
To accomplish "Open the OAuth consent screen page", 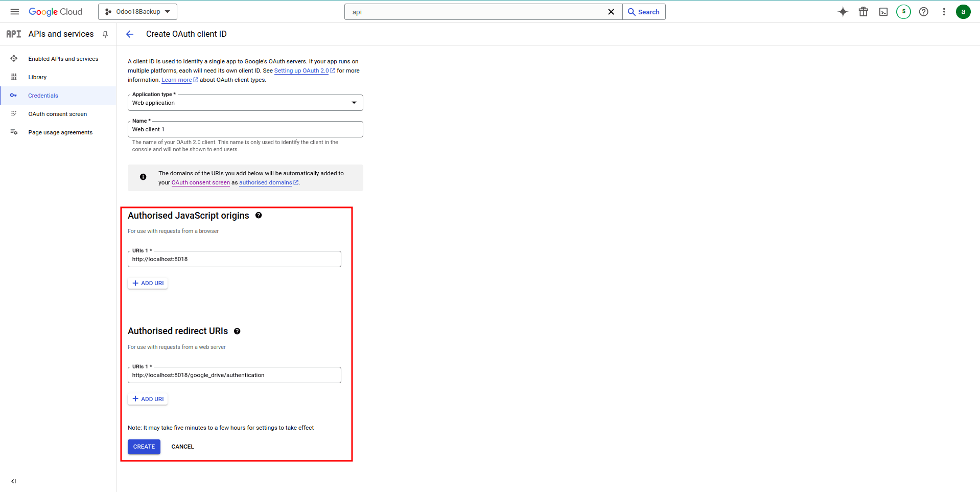I will pos(57,114).
